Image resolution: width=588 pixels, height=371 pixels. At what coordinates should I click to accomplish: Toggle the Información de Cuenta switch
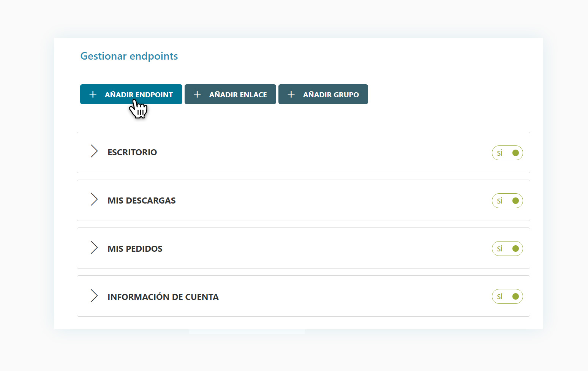click(507, 297)
